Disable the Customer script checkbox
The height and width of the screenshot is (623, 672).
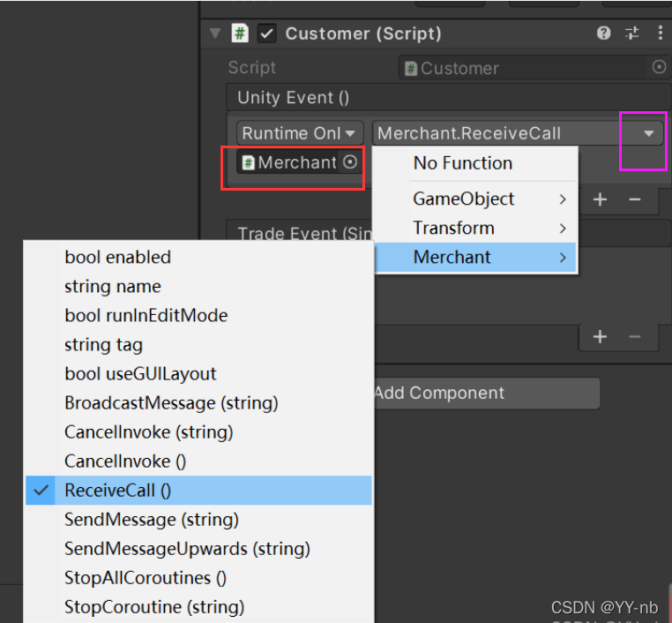pyautogui.click(x=267, y=34)
